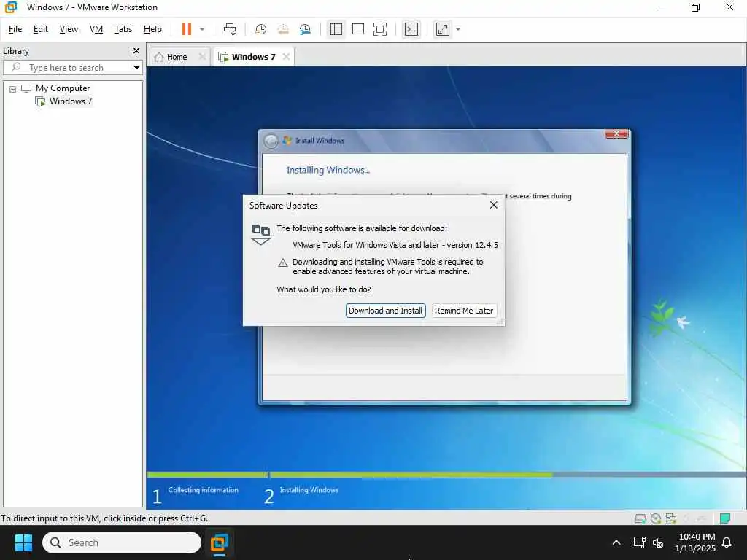Open the File menu
Screen dimensions: 747x560
pos(15,29)
